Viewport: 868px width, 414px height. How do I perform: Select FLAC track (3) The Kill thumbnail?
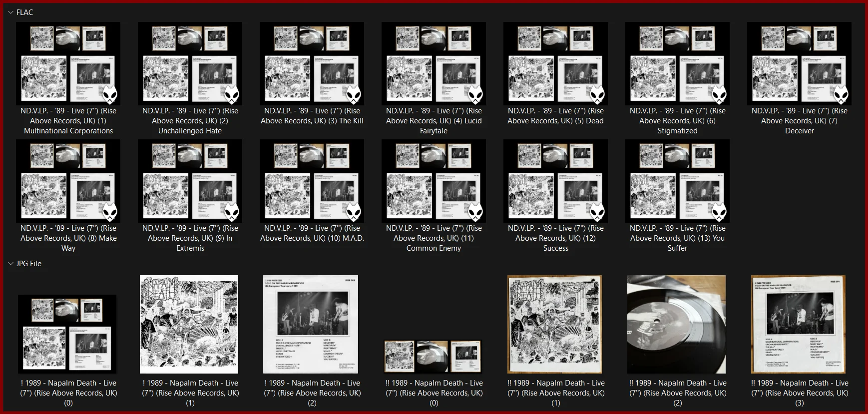pos(312,63)
